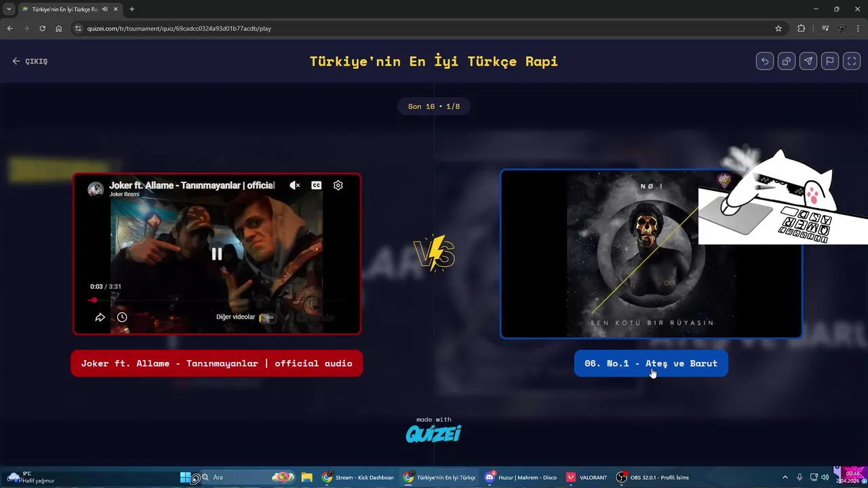Open OBS 32.0.1 from the taskbar
The image size is (868, 488).
pyautogui.click(x=652, y=477)
